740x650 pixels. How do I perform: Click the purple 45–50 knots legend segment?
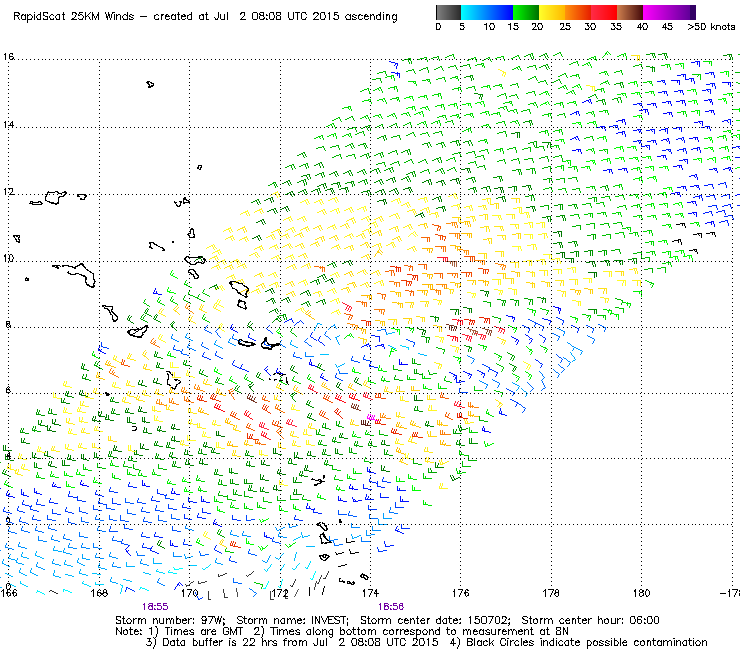pos(682,12)
